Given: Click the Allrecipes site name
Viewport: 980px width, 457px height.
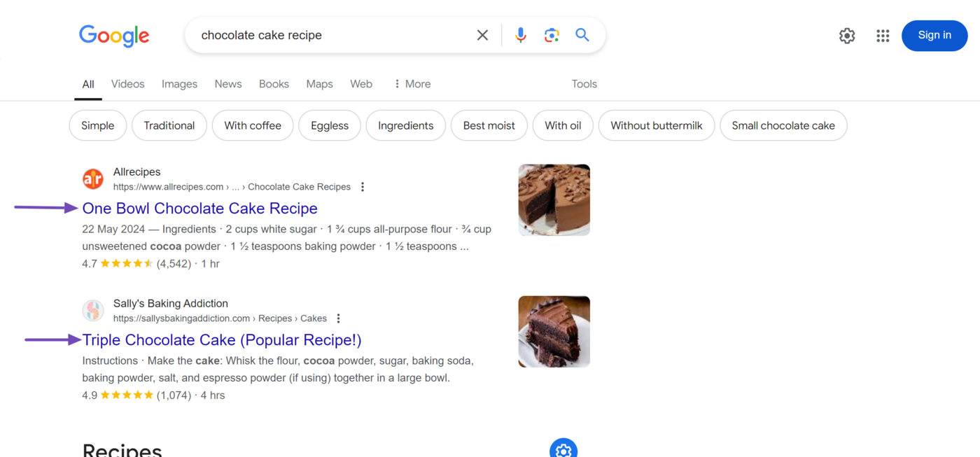Looking at the screenshot, I should (137, 172).
